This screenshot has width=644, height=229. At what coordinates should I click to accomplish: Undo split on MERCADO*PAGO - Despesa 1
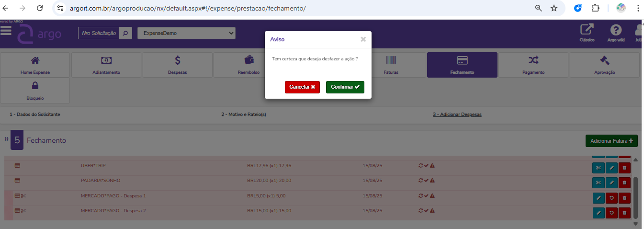click(611, 198)
